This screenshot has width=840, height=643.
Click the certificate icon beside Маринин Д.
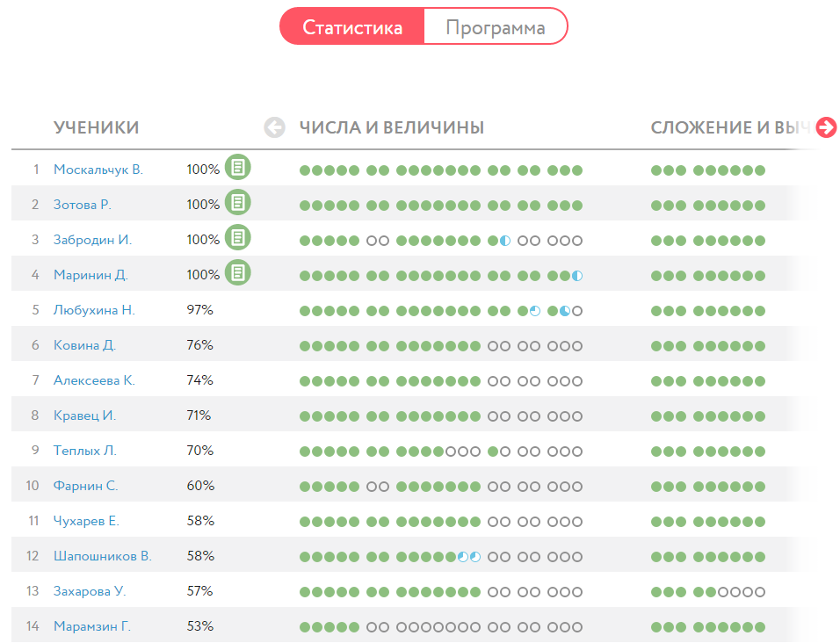point(237,273)
